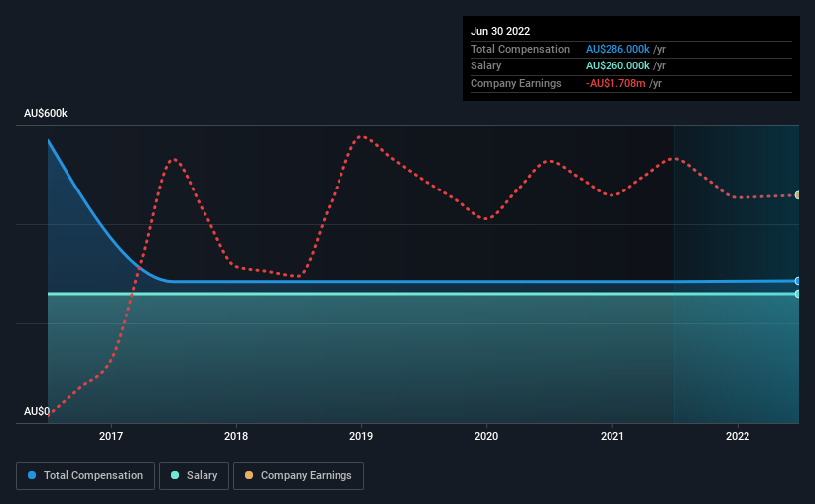Click the AU$260.000k salary value
Screen dimensions: 815x504
pos(617,66)
